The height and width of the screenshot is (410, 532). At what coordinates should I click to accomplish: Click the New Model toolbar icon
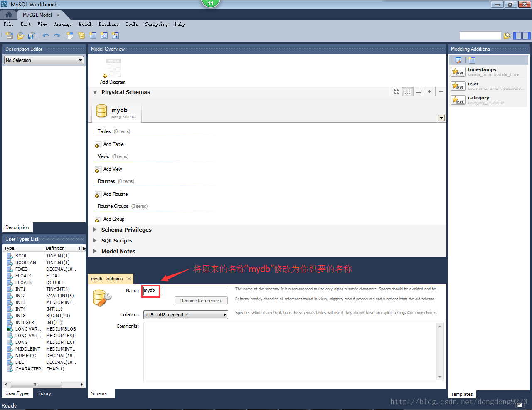point(9,36)
